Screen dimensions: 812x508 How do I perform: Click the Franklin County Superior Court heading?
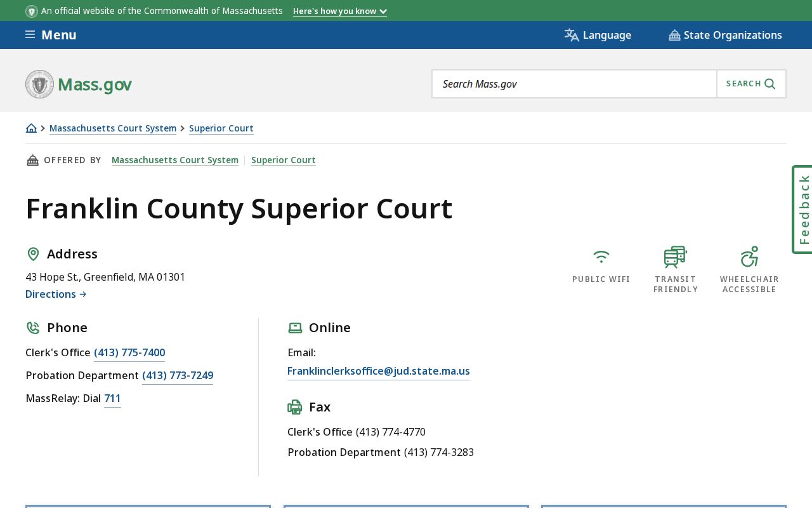coord(239,209)
